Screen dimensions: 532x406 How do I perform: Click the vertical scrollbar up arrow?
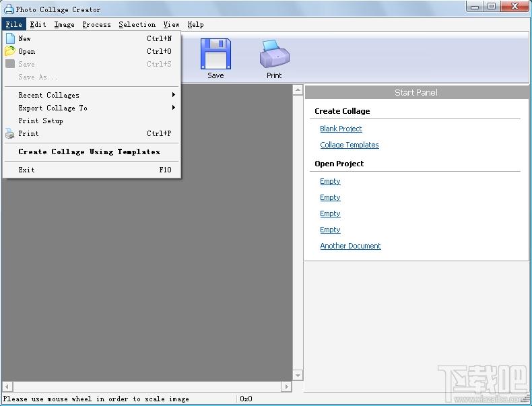[298, 90]
